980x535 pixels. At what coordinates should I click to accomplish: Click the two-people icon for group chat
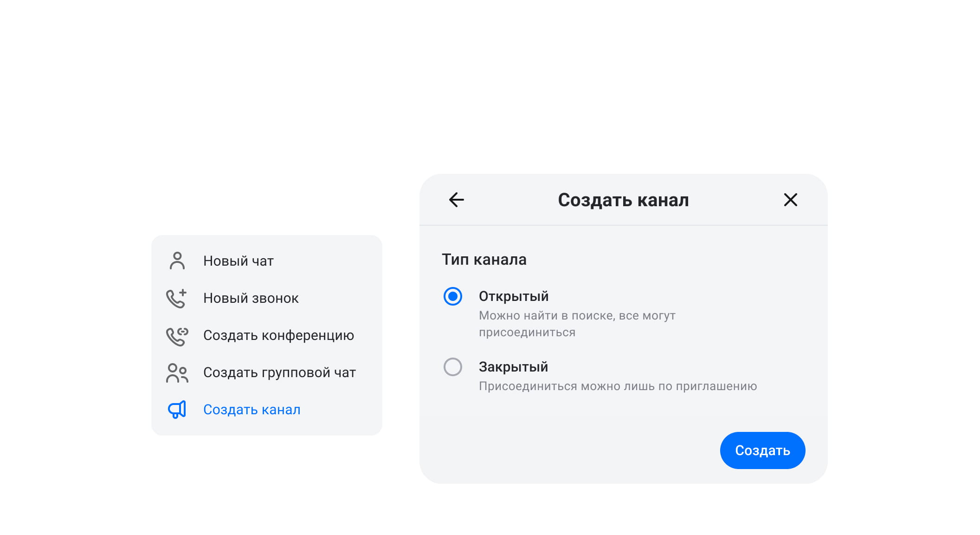click(177, 373)
